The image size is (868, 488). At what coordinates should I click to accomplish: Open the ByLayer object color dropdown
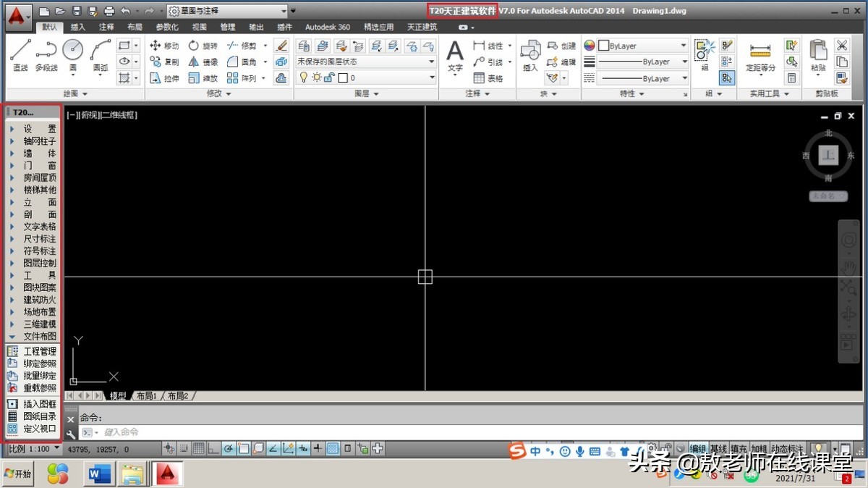642,46
